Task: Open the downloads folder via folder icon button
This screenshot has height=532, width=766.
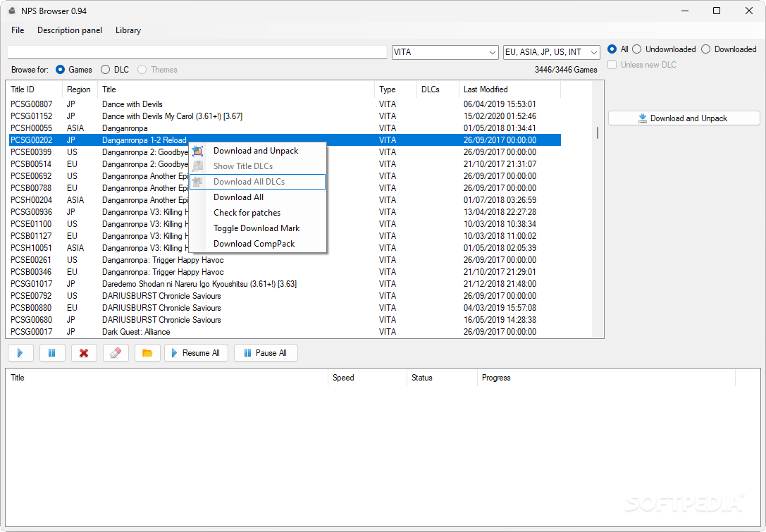Action: pyautogui.click(x=147, y=353)
